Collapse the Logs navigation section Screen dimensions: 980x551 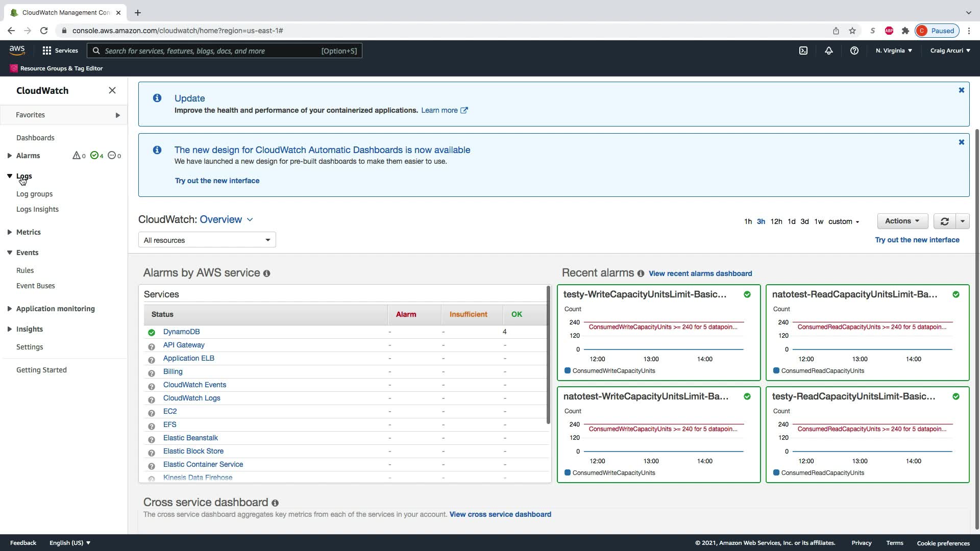[10, 176]
